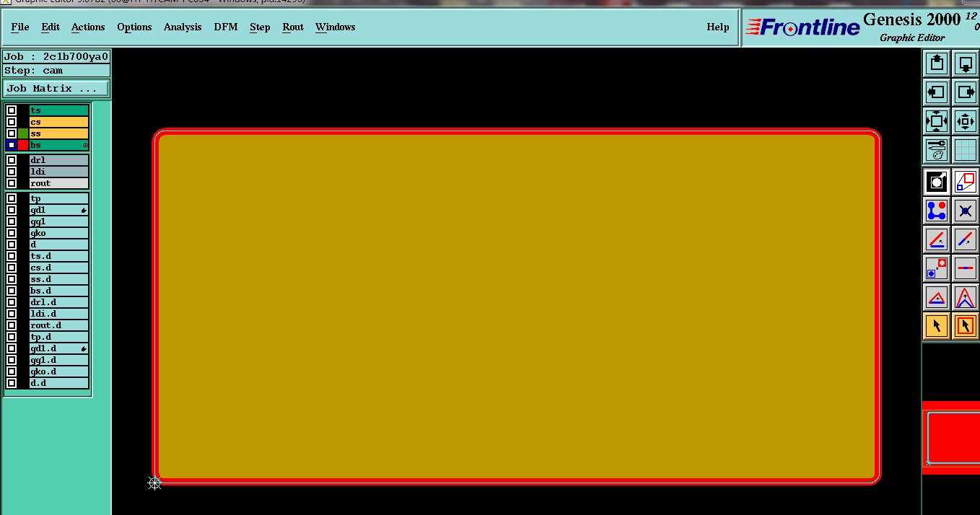Toggle the cs layer checkbox

pyautogui.click(x=12, y=122)
